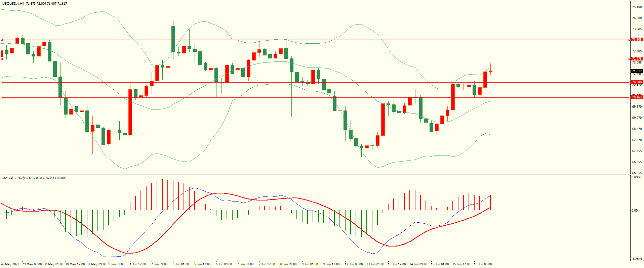Click the 5 Jun 01:00 time label
The image size is (644, 268).
[x=180, y=264]
